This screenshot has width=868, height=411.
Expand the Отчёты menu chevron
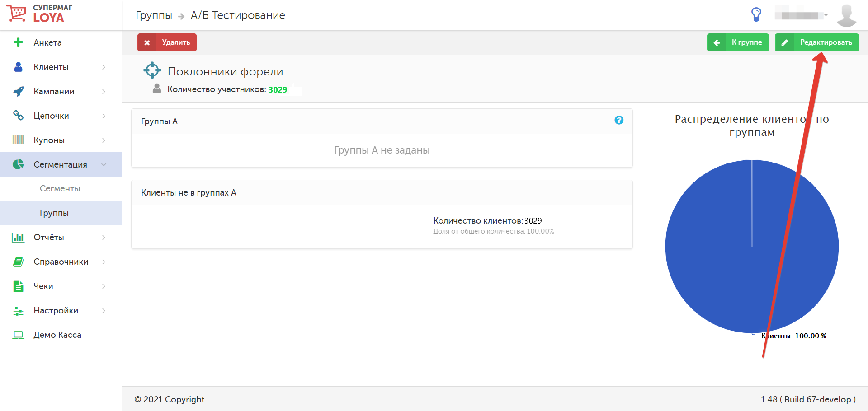(x=104, y=237)
